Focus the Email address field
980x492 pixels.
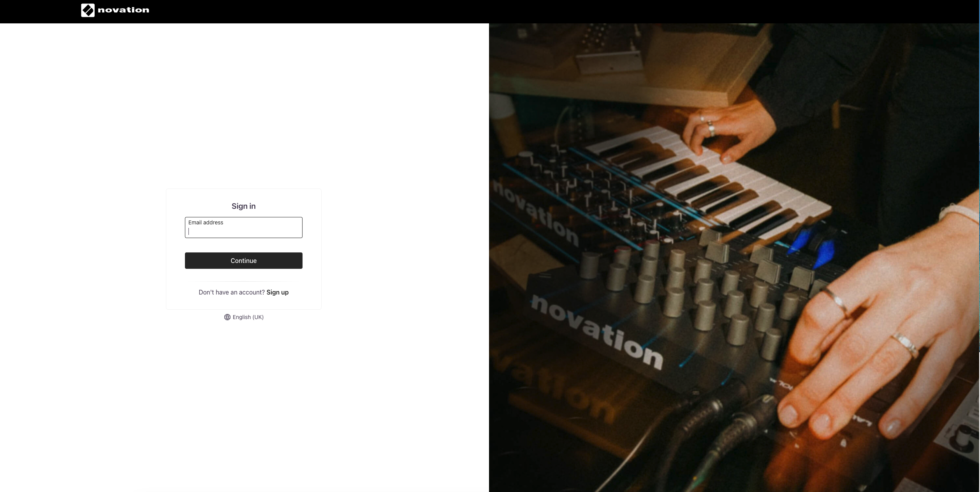point(243,227)
